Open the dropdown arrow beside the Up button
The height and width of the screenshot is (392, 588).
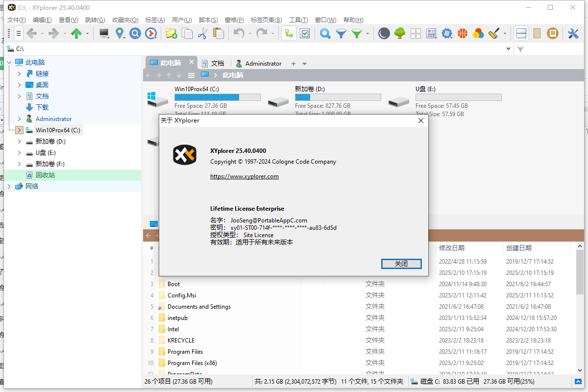tap(88, 34)
